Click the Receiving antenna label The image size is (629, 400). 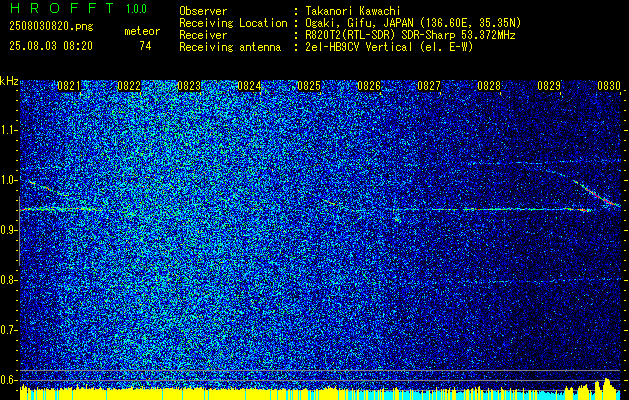click(x=230, y=47)
